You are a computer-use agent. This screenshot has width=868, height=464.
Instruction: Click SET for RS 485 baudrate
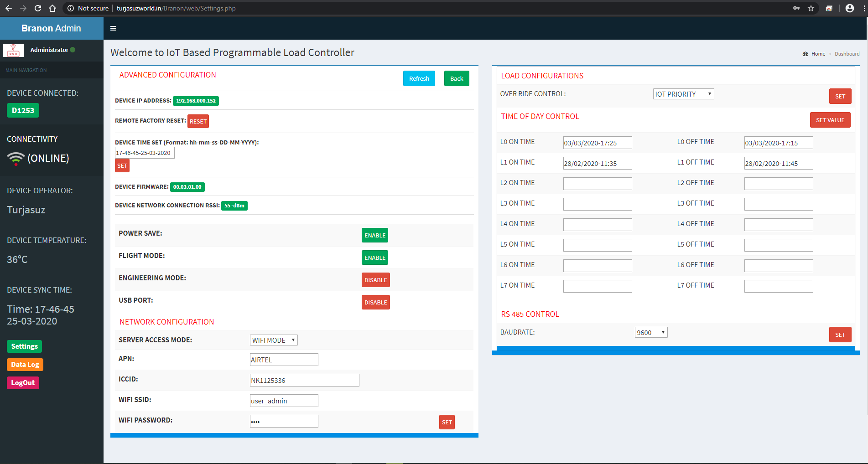click(x=840, y=335)
